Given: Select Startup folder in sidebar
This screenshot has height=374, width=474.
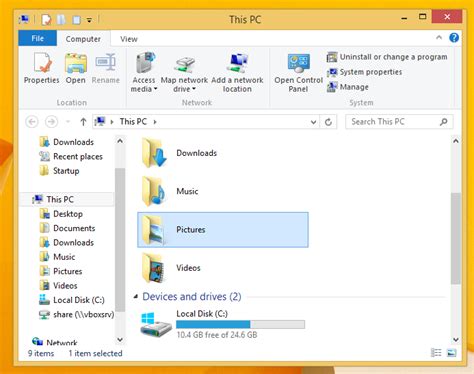Looking at the screenshot, I should pos(59,171).
